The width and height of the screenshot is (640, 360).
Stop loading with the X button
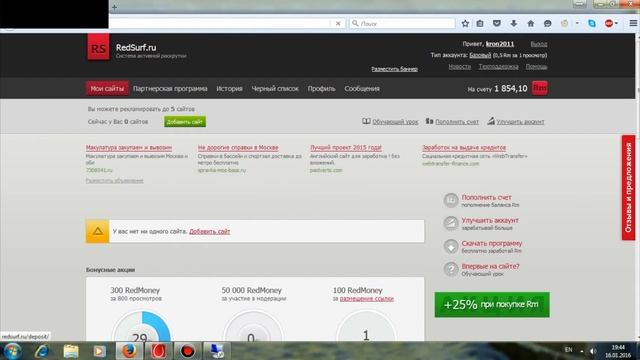point(338,24)
